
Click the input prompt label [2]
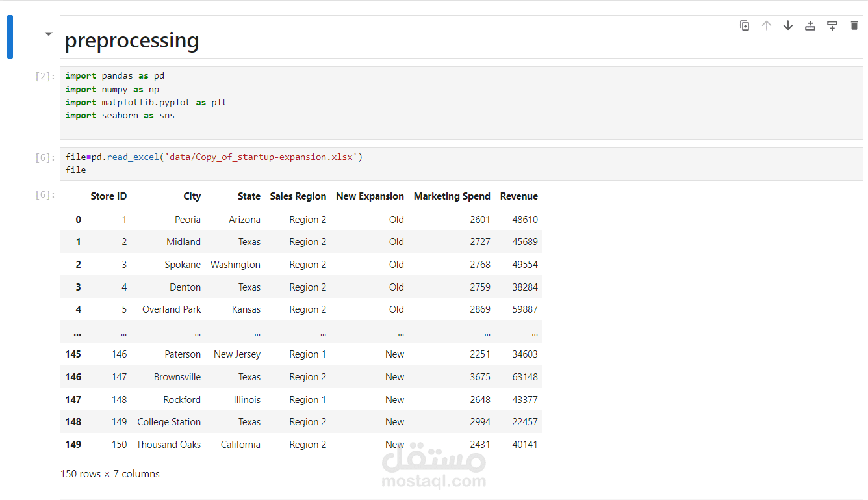[45, 76]
